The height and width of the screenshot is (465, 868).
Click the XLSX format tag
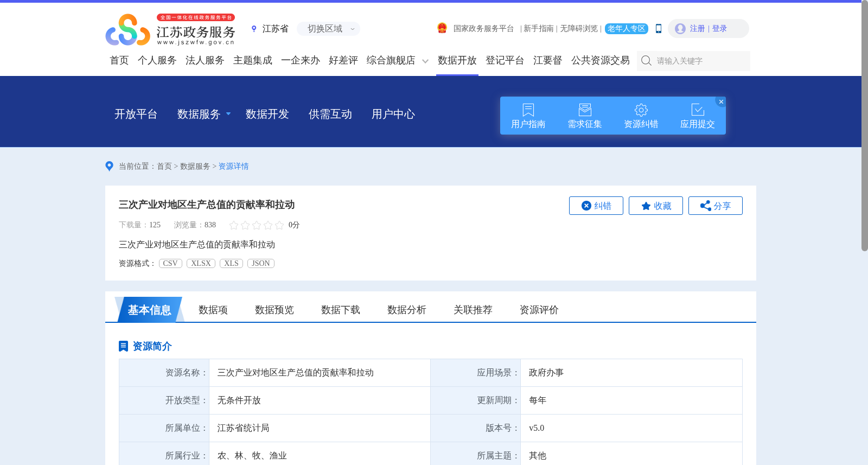click(x=201, y=263)
